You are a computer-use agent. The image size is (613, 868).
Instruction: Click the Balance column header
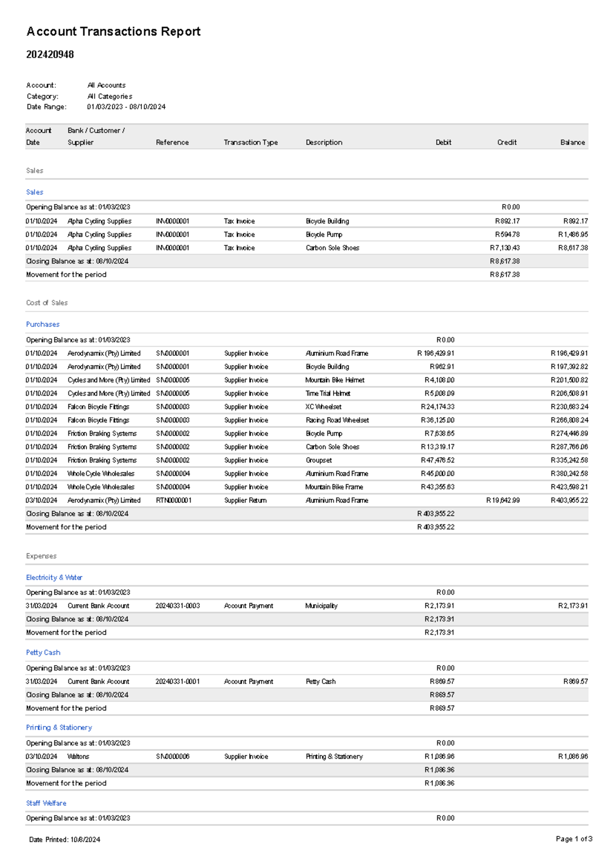point(573,143)
